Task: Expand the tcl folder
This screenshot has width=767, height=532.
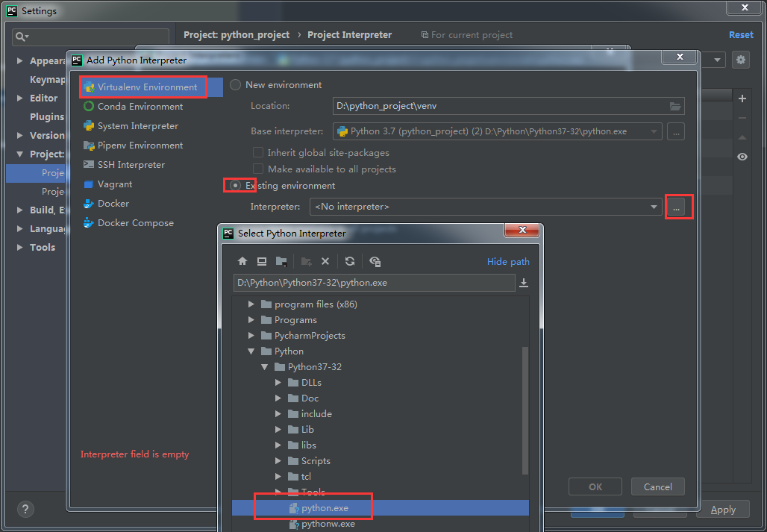Action: tap(278, 476)
